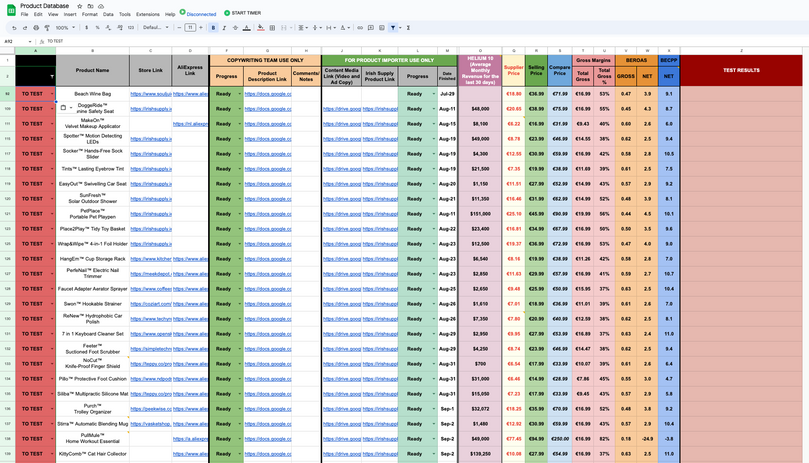
Task: Open TO TEST dropdown for Beach Wine Bag
Action: point(52,94)
